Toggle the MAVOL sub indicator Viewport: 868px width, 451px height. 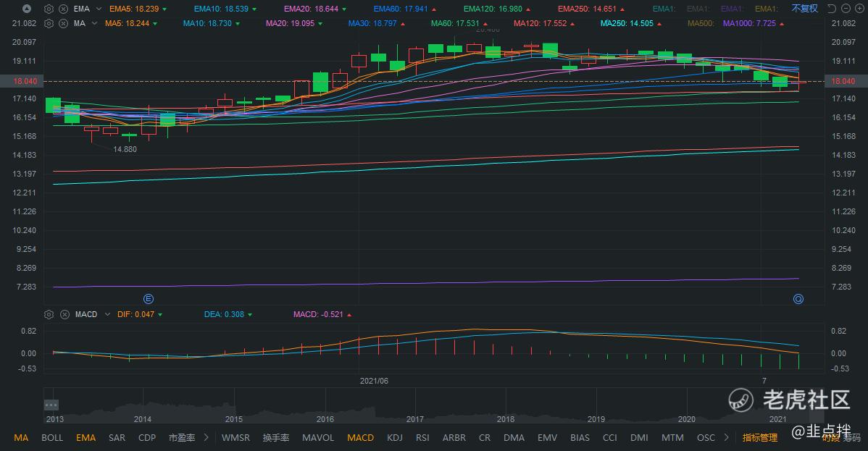click(318, 438)
